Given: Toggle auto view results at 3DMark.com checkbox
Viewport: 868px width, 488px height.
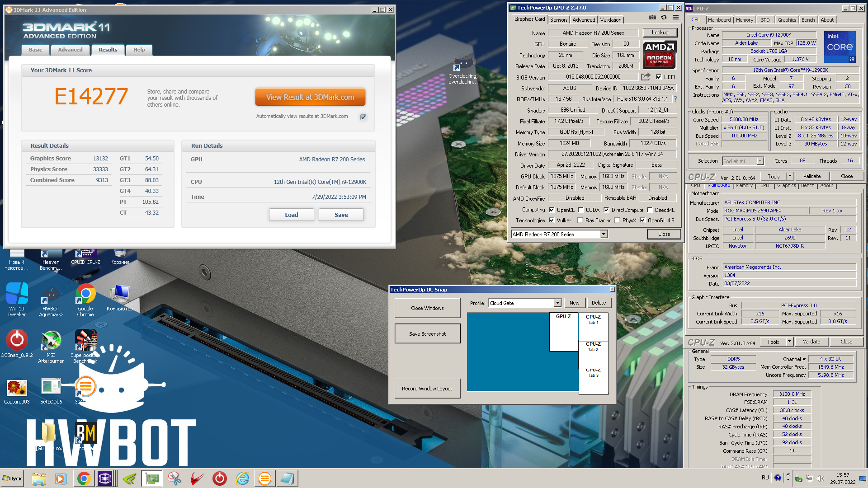Looking at the screenshot, I should tap(363, 117).
